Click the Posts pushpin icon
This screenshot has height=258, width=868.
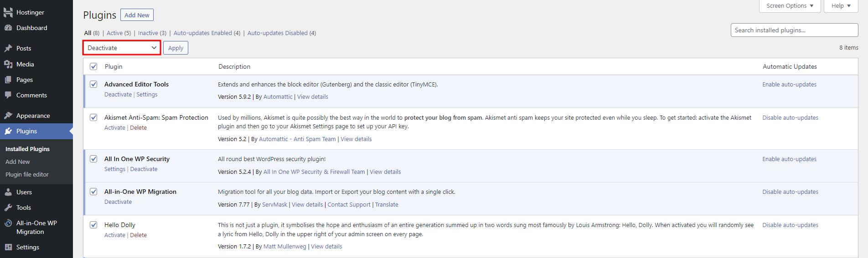point(8,48)
